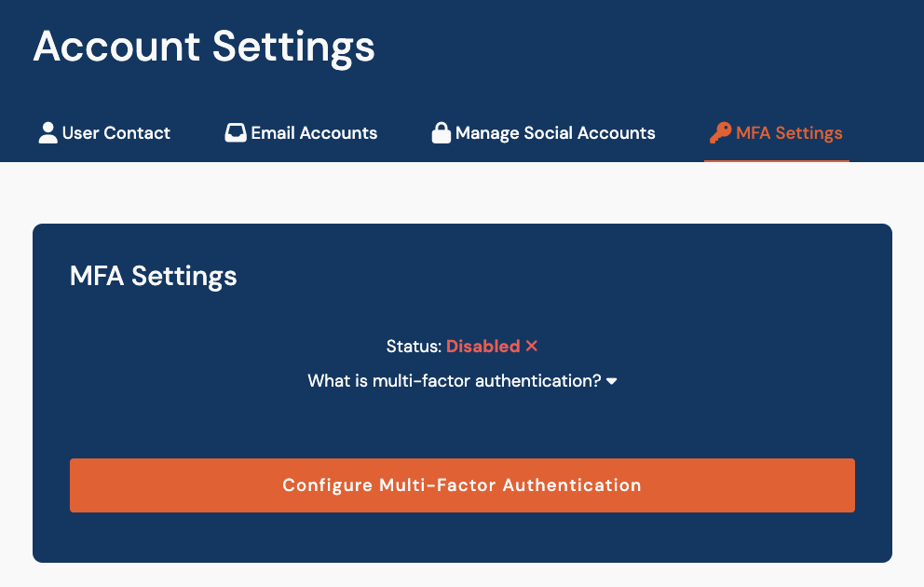
Task: Go to the Manage Social Accounts tab
Action: click(555, 132)
